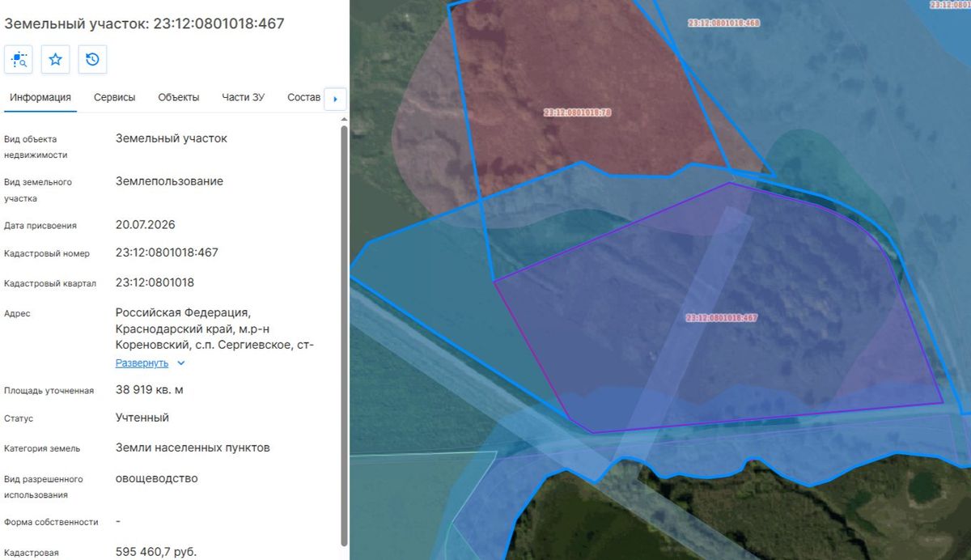This screenshot has height=560, width=971.
Task: Click the area value 38 919 кв. м
Action: coord(150,389)
